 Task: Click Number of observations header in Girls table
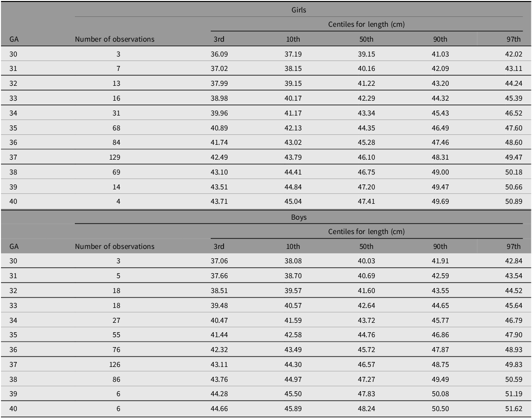point(115,39)
